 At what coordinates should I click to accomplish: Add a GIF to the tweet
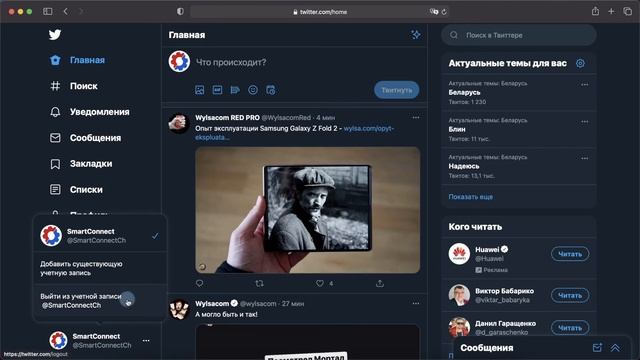pos(217,90)
